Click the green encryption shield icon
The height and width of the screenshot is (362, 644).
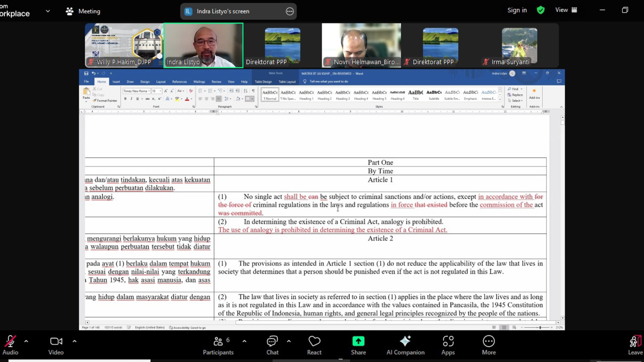click(x=540, y=10)
